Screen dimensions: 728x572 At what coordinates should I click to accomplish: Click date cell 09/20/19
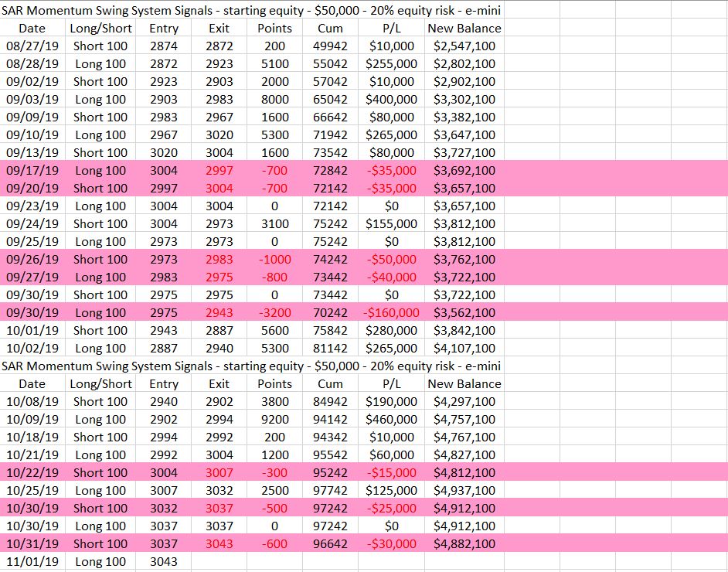(x=32, y=189)
